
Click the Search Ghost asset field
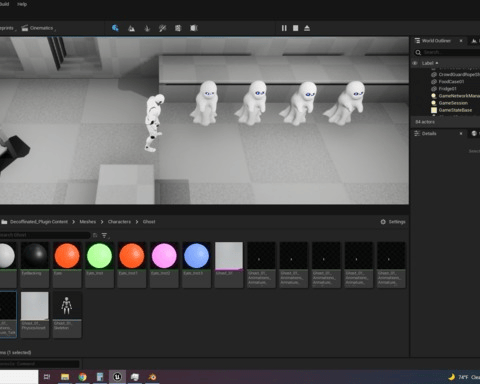[x=45, y=235]
